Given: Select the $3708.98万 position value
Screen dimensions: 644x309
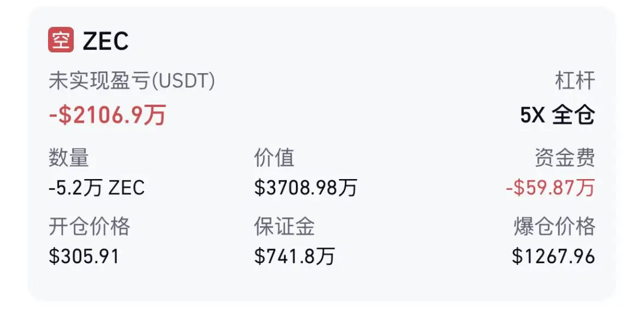Looking at the screenshot, I should pos(305,188).
